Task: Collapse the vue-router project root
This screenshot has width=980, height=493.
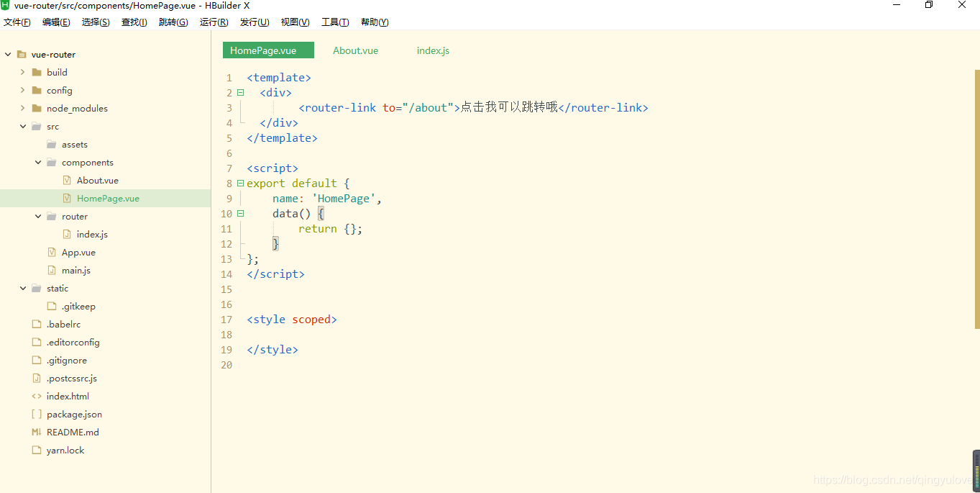Action: point(8,54)
